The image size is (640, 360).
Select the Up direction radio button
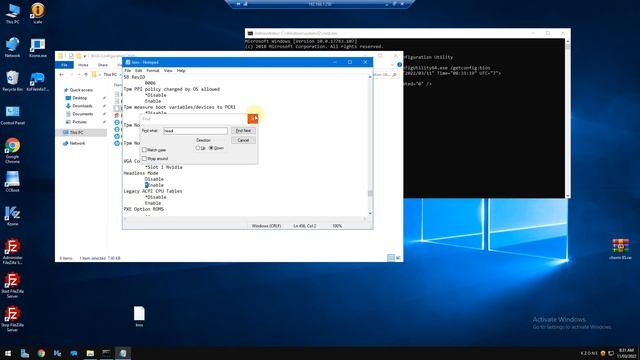198,148
